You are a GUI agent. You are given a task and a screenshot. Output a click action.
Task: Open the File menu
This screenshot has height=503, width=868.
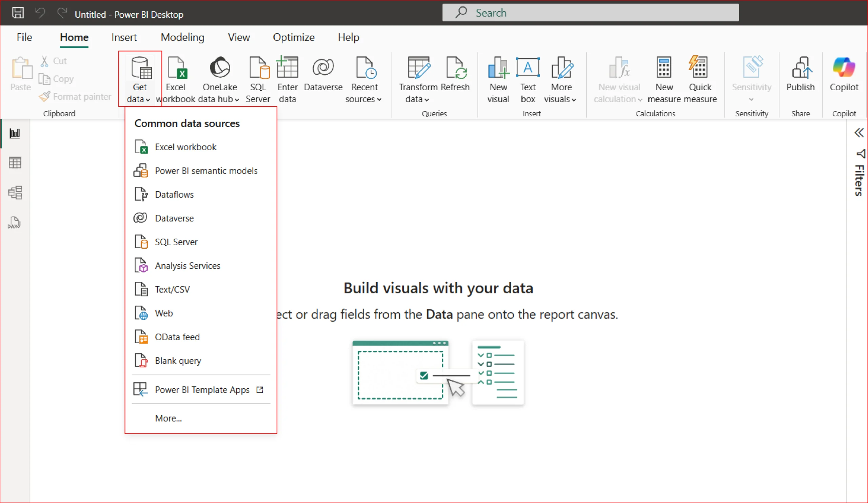(24, 37)
